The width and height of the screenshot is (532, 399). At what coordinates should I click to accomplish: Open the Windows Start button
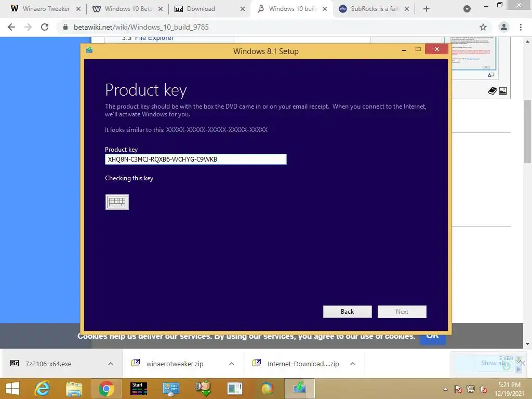(12, 389)
